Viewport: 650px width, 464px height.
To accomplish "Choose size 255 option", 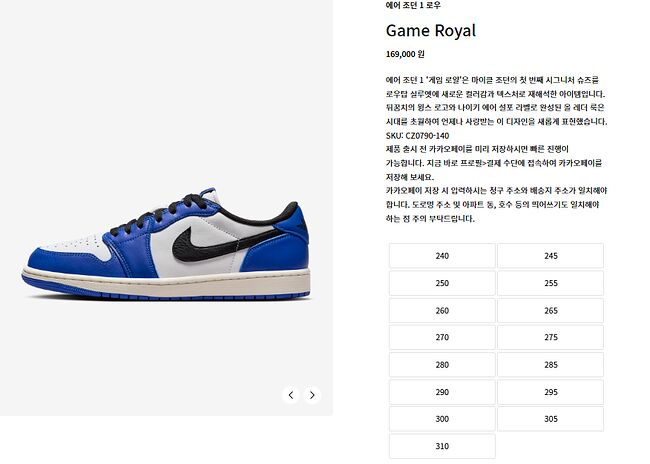I will [x=551, y=283].
